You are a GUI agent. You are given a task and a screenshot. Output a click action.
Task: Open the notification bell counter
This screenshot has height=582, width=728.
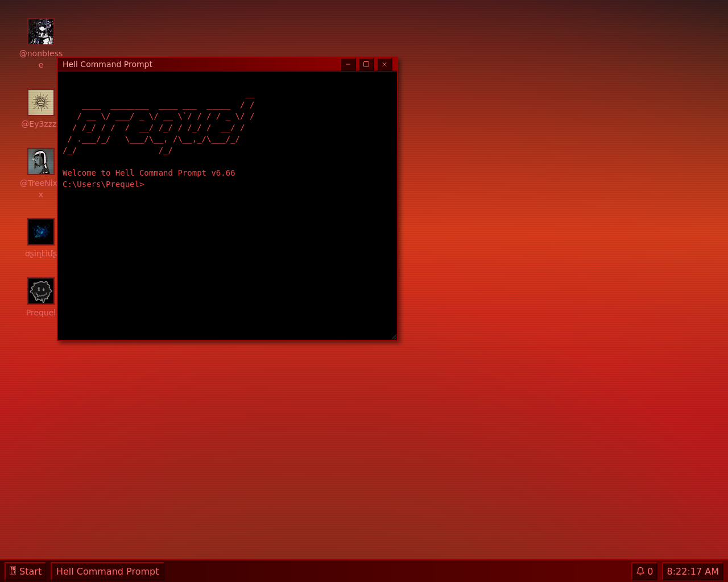click(x=644, y=571)
